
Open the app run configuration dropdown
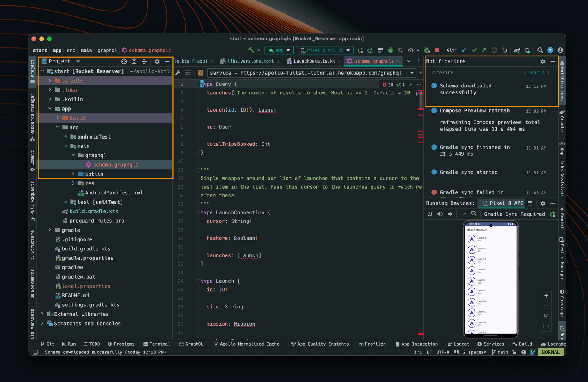pos(279,50)
